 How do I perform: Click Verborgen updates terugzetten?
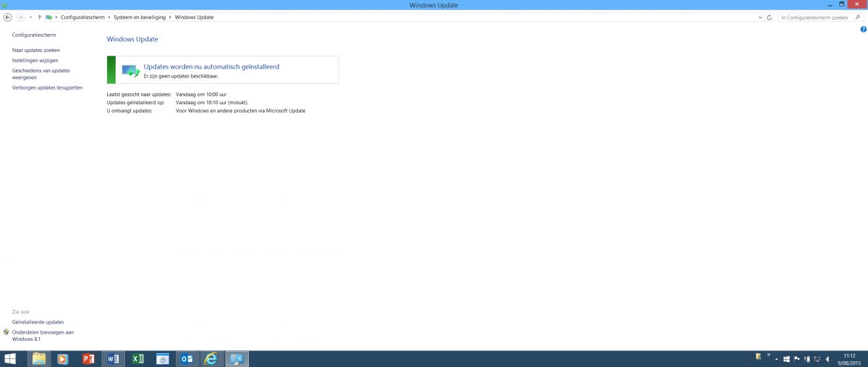coord(48,88)
